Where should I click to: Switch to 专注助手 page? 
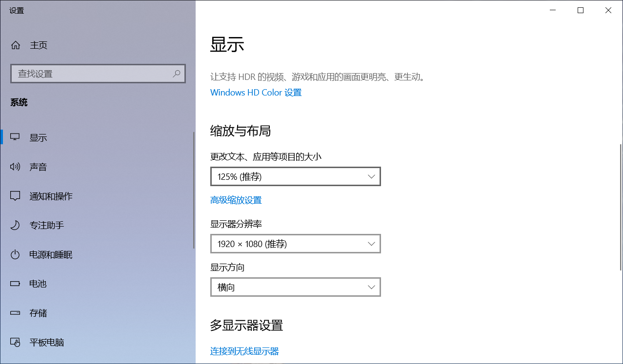(x=98, y=225)
